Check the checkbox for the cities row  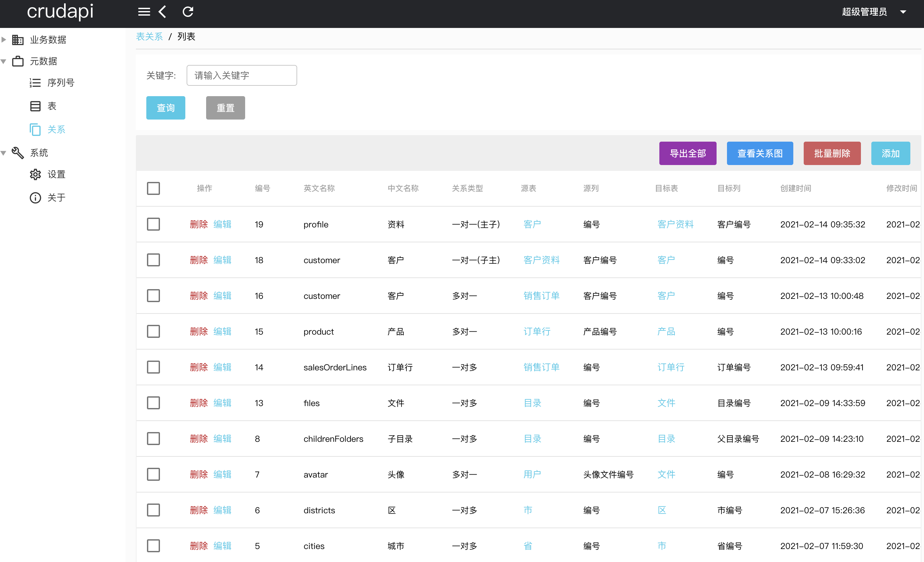click(x=153, y=545)
